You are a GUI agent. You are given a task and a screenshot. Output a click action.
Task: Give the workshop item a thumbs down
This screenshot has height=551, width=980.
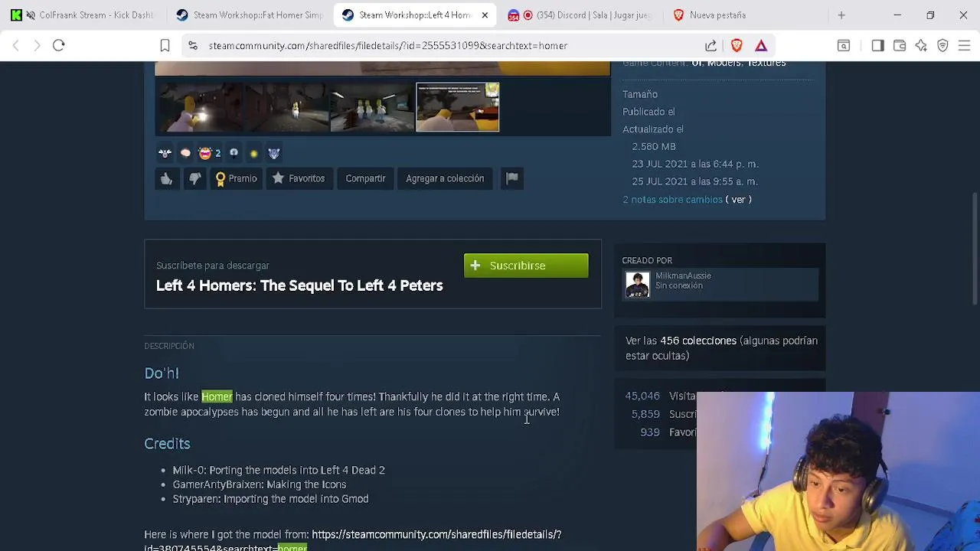pos(195,178)
